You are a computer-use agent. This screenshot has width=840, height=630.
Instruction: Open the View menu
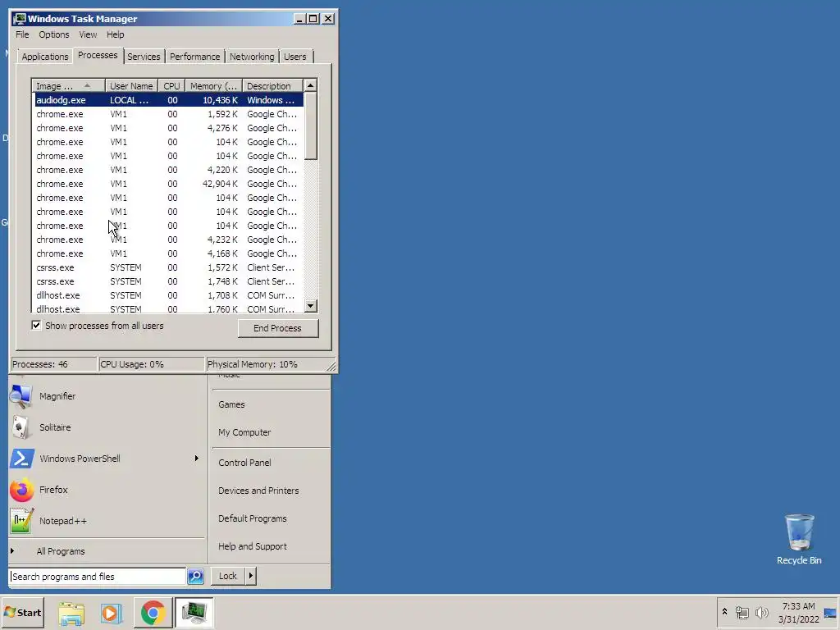coord(88,34)
